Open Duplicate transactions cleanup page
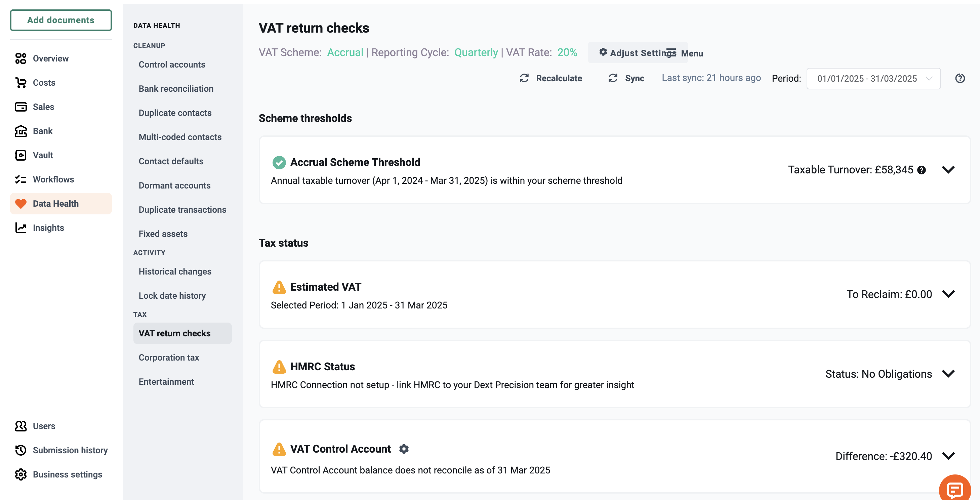Viewport: 980px width, 500px height. [182, 209]
